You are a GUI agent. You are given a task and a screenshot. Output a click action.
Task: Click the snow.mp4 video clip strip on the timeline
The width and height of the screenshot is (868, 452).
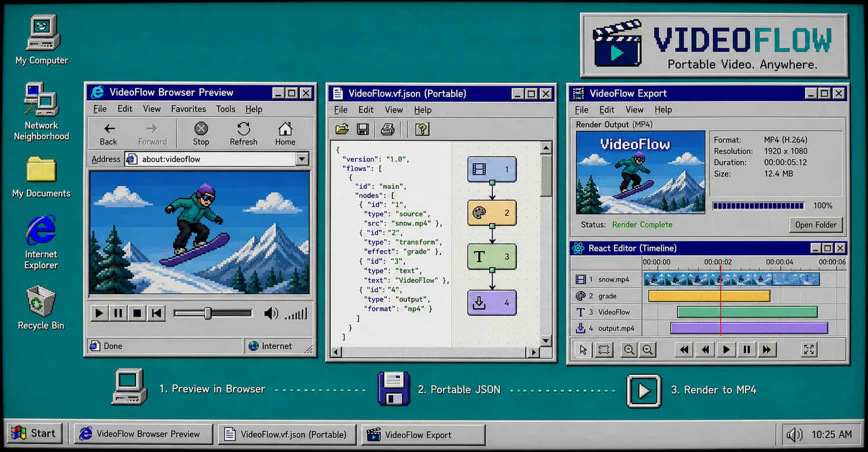[x=732, y=279]
